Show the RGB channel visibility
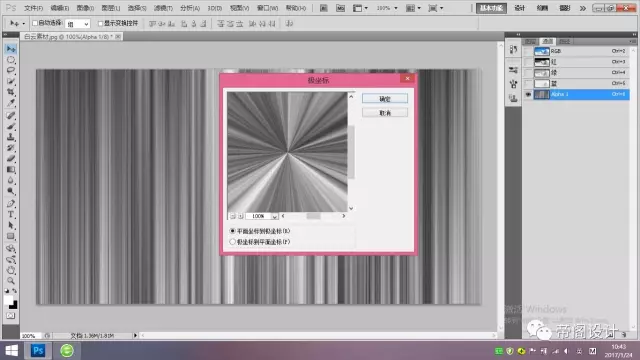The image size is (640, 360). click(x=528, y=51)
